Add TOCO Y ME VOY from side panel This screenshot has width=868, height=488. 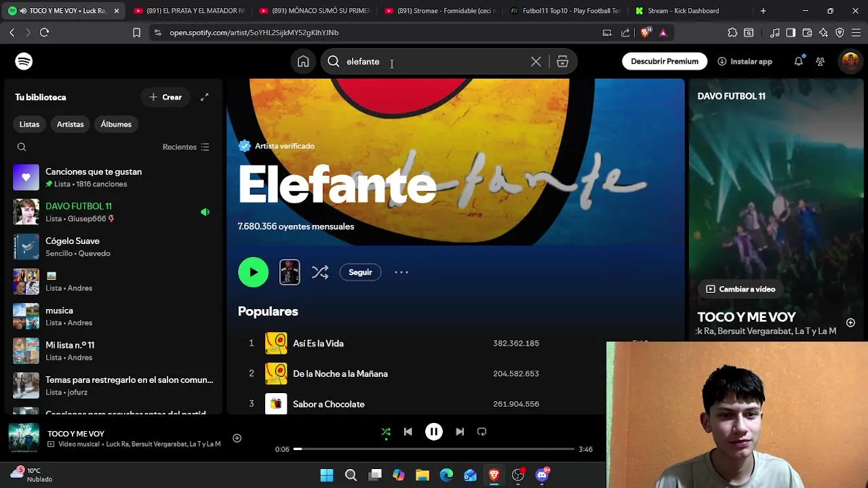pyautogui.click(x=850, y=323)
